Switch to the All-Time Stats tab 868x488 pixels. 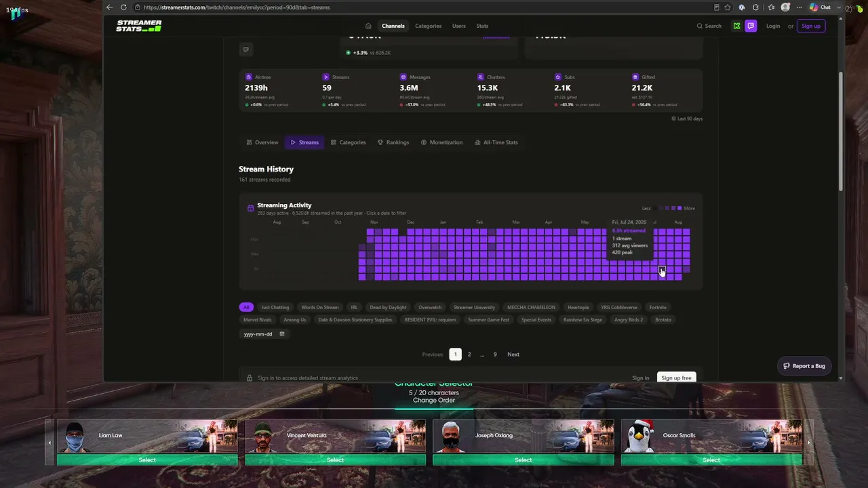click(496, 142)
